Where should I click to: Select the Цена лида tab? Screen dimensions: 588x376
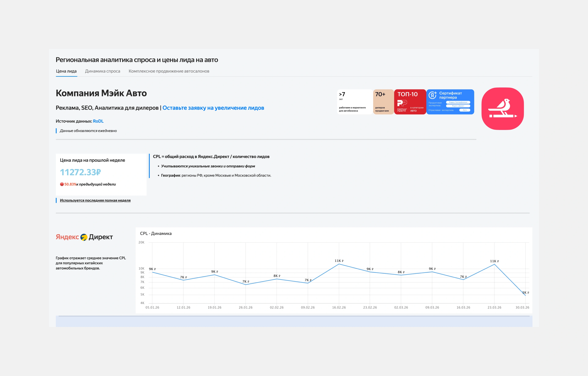coord(66,71)
